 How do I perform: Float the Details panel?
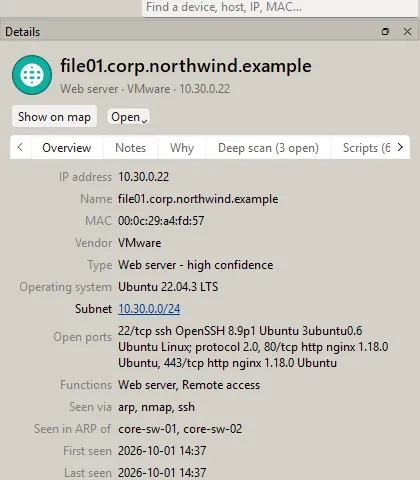[385, 32]
